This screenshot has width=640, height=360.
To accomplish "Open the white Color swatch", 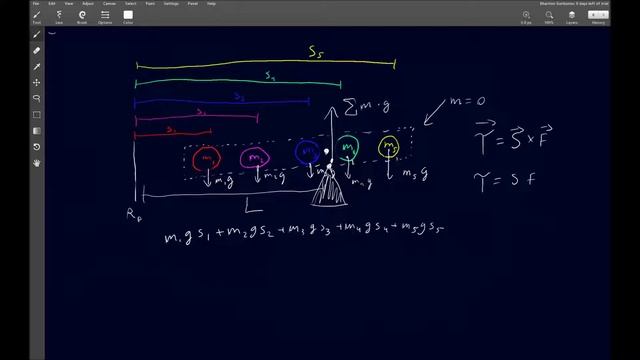I will point(128,15).
